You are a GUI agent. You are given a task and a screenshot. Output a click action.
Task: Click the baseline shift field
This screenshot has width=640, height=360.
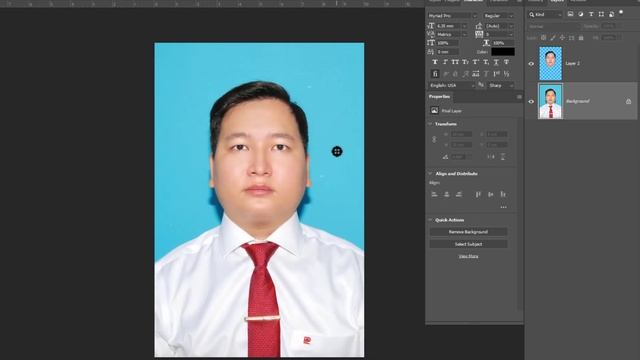[x=447, y=52]
